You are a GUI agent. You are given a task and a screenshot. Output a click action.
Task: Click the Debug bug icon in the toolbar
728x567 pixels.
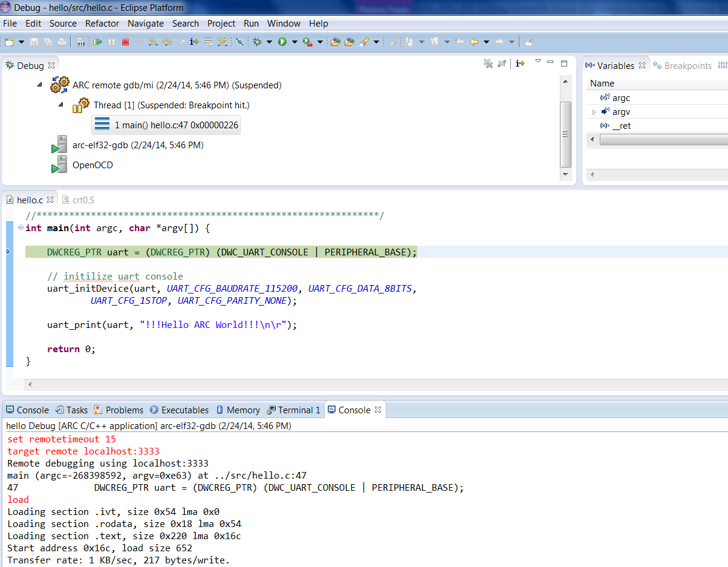[257, 42]
